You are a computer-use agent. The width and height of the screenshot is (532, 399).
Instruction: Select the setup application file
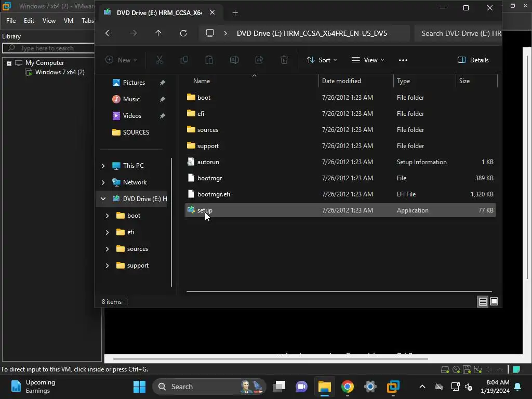click(340, 210)
